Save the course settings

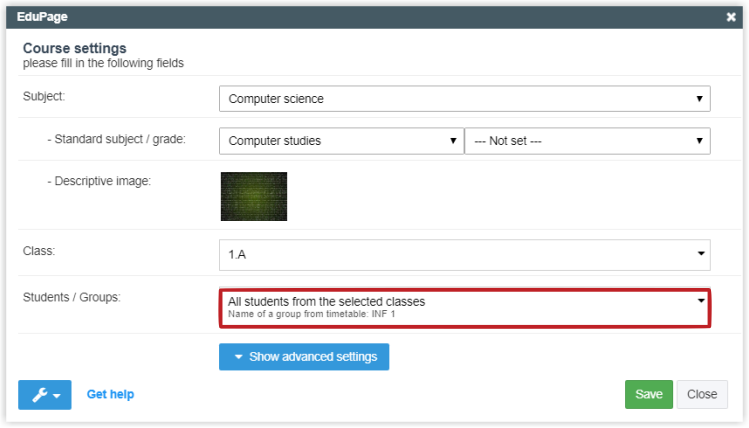648,394
